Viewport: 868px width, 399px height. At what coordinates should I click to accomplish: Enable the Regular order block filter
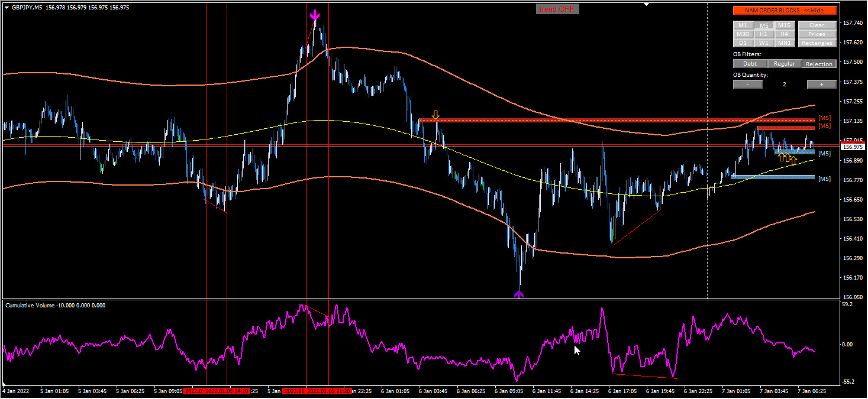[x=785, y=64]
